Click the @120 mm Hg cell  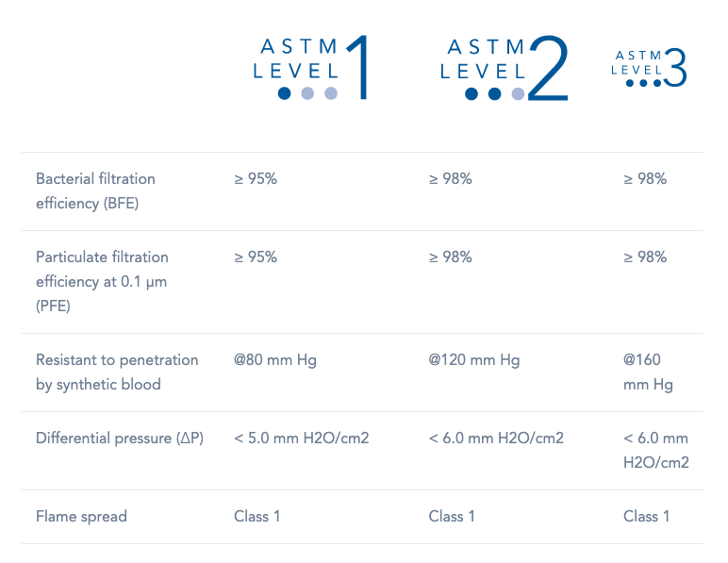[x=474, y=359]
